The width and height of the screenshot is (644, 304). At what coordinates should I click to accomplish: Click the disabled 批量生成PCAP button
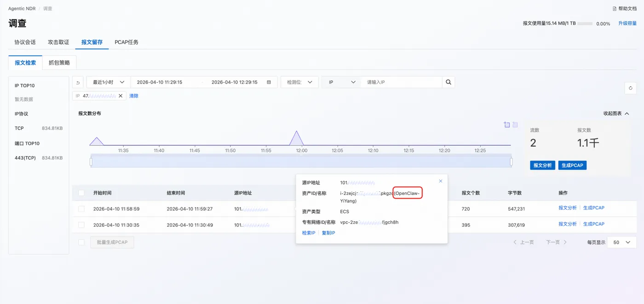(x=112, y=242)
